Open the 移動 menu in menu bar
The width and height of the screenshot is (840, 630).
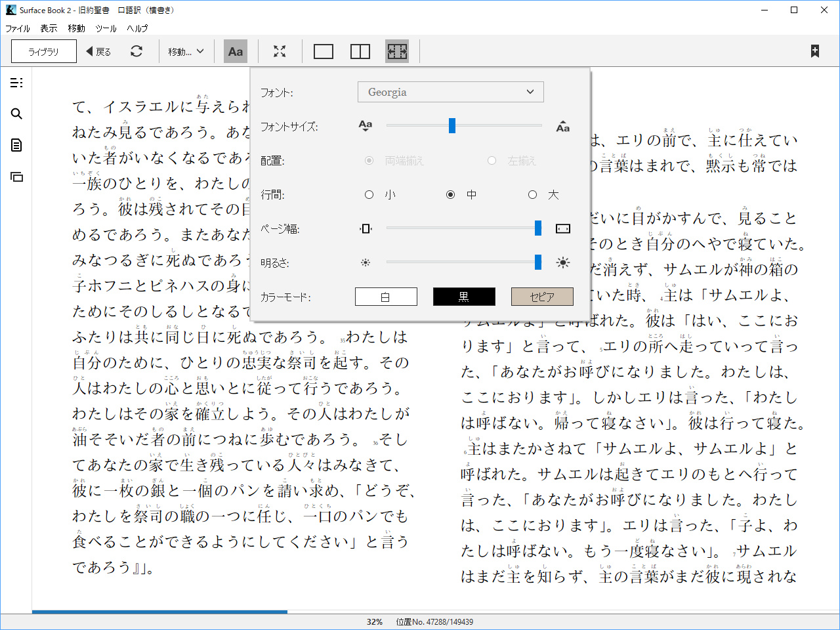click(x=76, y=28)
